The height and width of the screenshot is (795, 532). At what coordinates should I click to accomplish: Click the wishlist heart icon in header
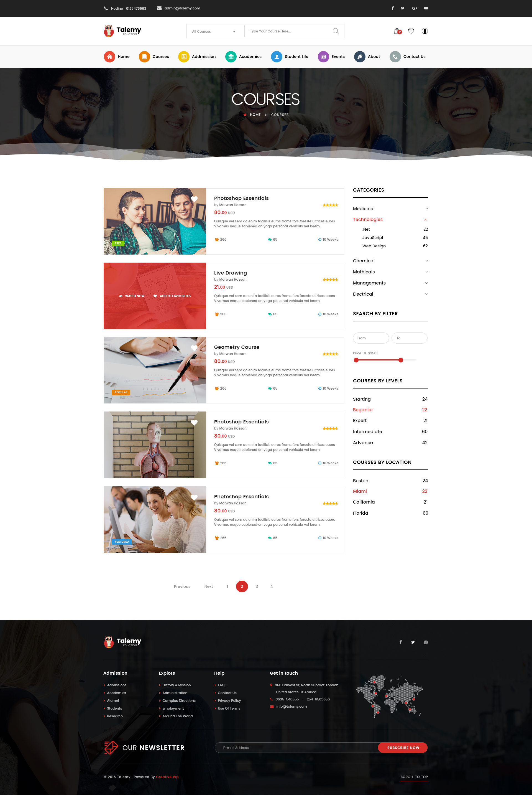[x=411, y=31]
